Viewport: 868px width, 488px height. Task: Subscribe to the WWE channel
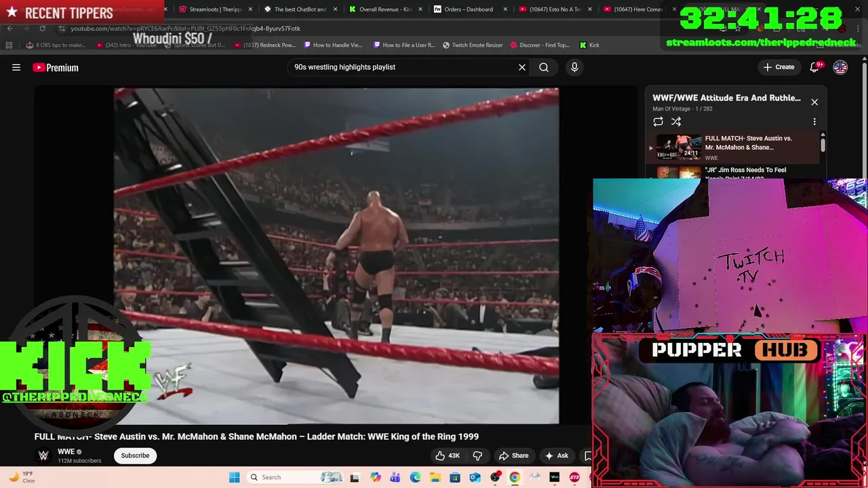tap(135, 455)
